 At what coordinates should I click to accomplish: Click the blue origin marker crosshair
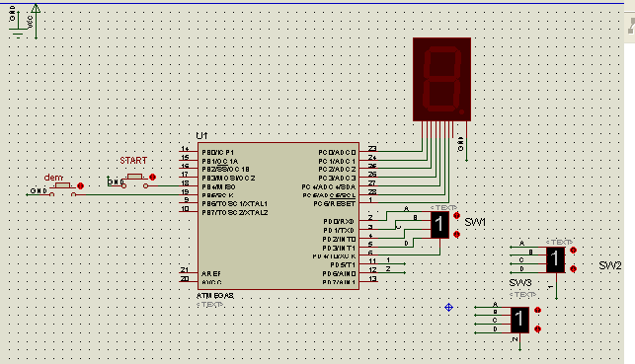(x=448, y=308)
